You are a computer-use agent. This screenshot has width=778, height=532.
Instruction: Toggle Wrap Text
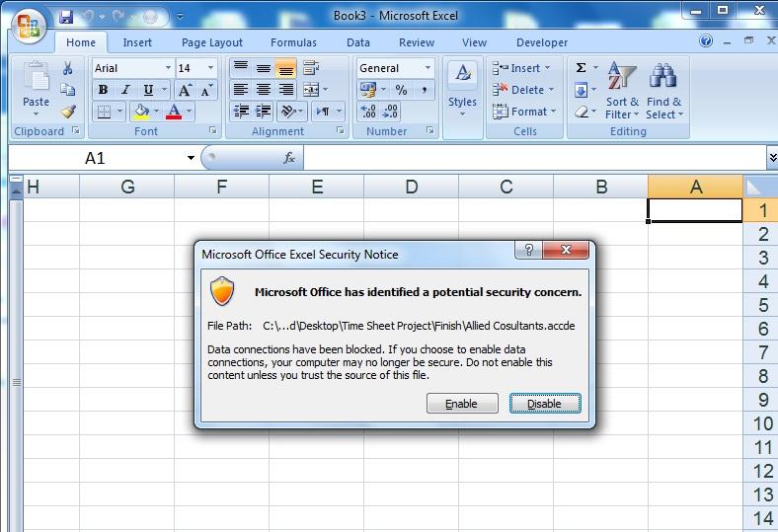point(311,68)
